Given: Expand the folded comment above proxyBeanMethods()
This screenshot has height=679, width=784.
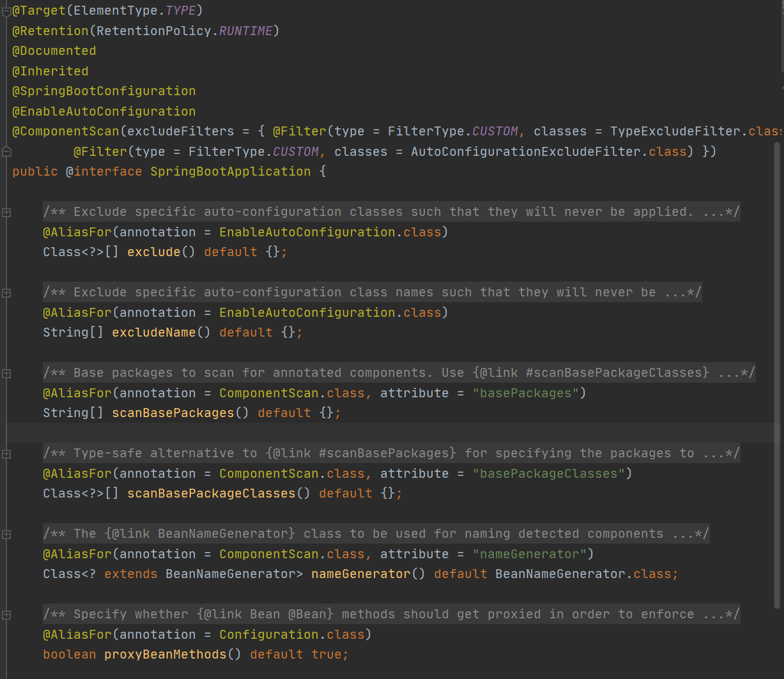Looking at the screenshot, I should [6, 614].
